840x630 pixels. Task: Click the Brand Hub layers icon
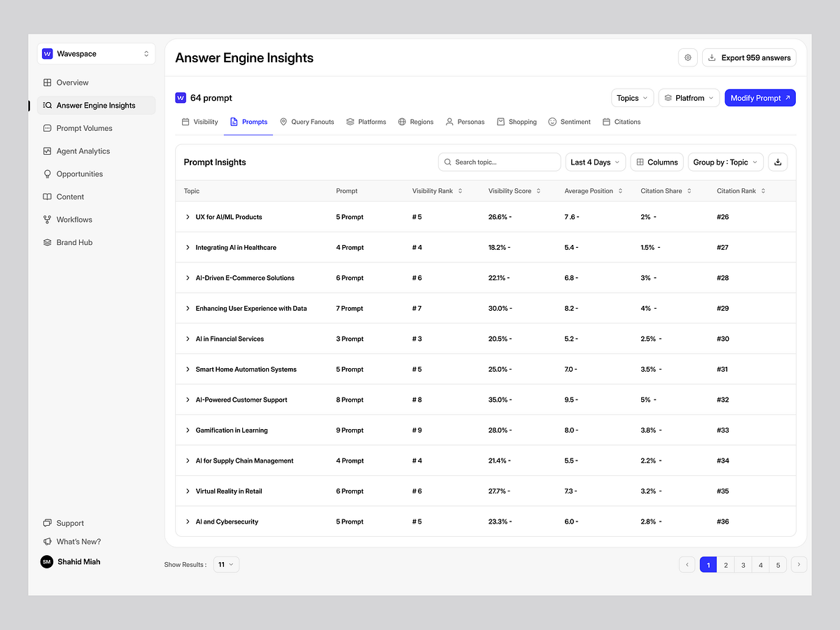click(x=48, y=242)
